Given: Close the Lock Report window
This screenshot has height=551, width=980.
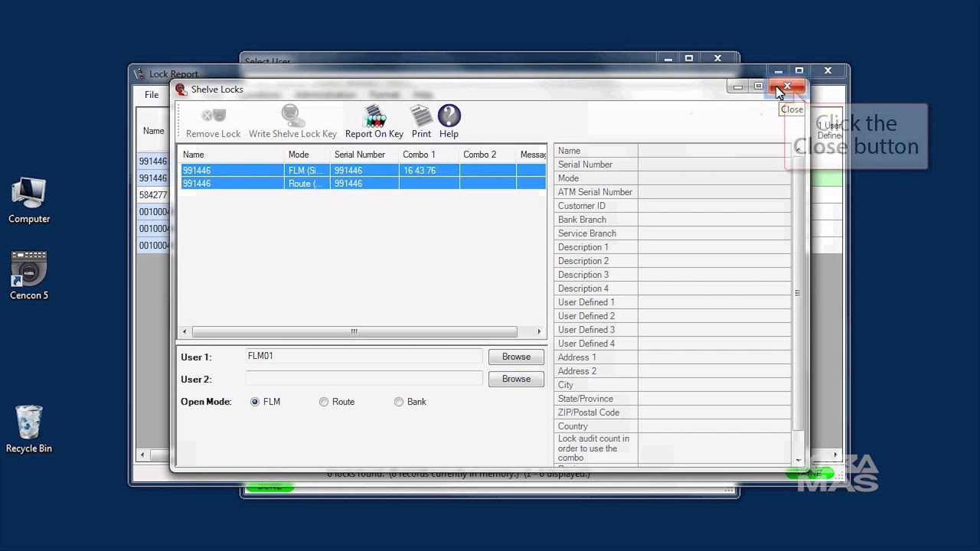Looking at the screenshot, I should coord(828,70).
